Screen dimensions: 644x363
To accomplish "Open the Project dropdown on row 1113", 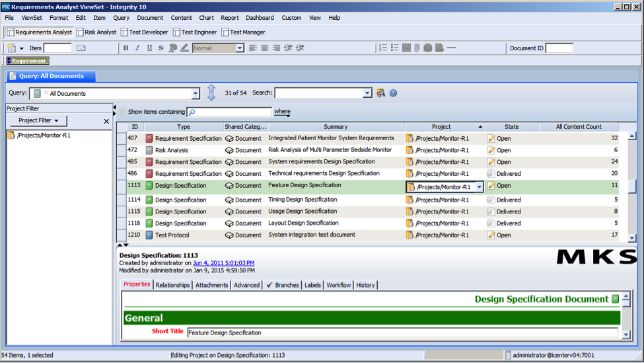I will (480, 187).
